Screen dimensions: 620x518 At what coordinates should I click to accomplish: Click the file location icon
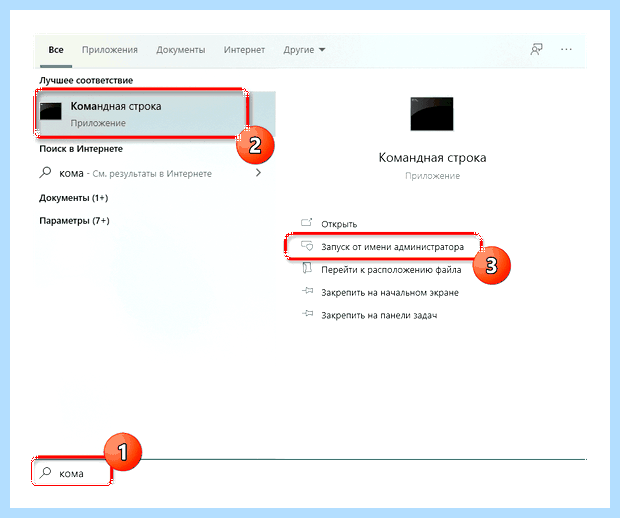coord(307,268)
